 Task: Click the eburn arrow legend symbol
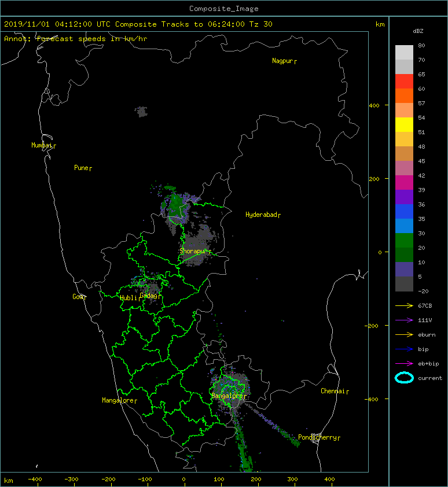point(404,335)
